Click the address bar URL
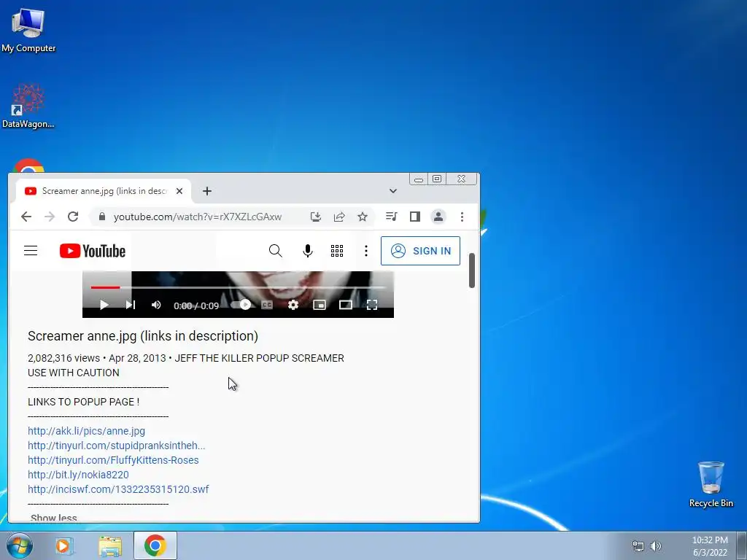Image resolution: width=747 pixels, height=560 pixels. coord(197,217)
